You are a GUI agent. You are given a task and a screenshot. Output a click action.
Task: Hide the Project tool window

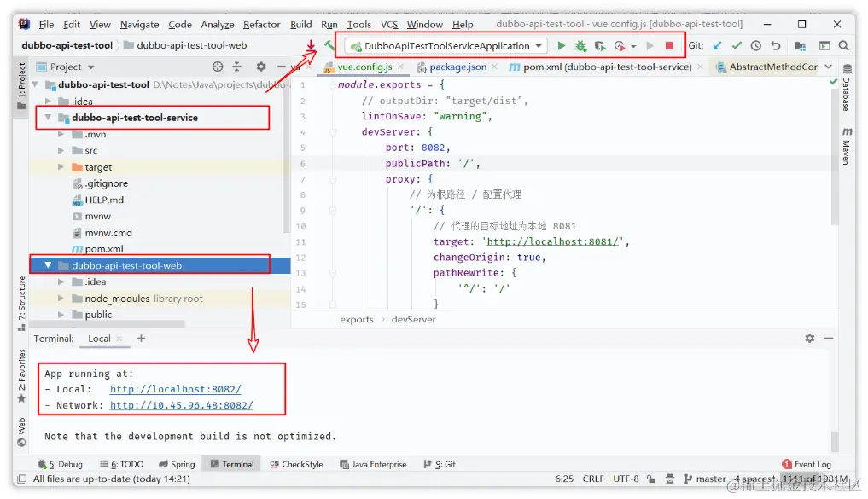coord(281,67)
